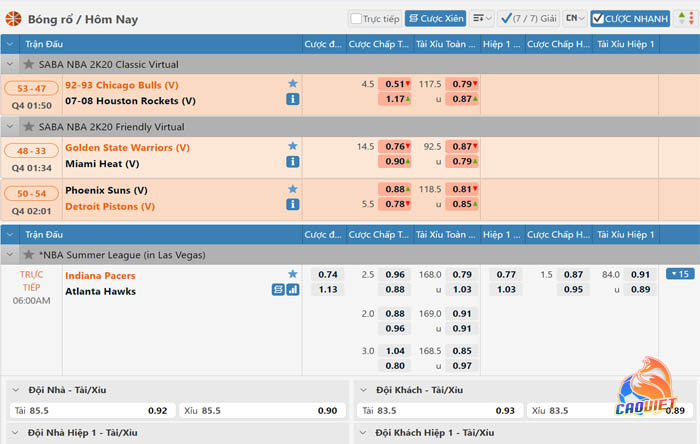The height and width of the screenshot is (444, 700).
Task: Open info icon for Phoenix Suns vs Pistons
Action: point(292,204)
